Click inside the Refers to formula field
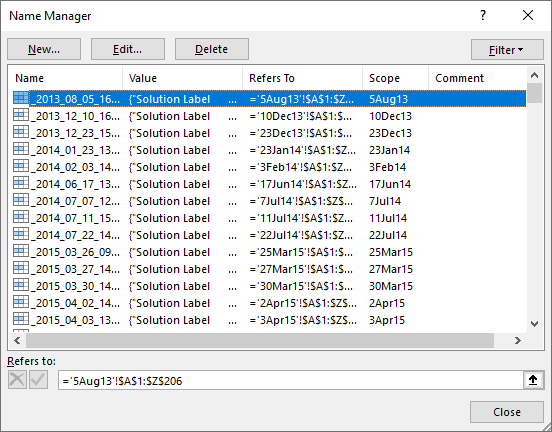 click(291, 380)
